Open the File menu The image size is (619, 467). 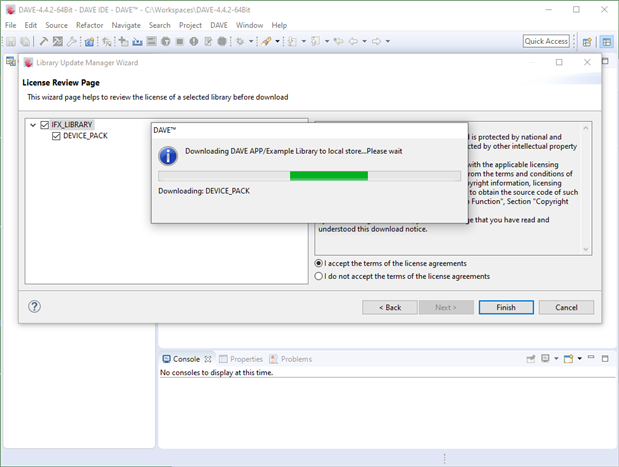point(11,25)
